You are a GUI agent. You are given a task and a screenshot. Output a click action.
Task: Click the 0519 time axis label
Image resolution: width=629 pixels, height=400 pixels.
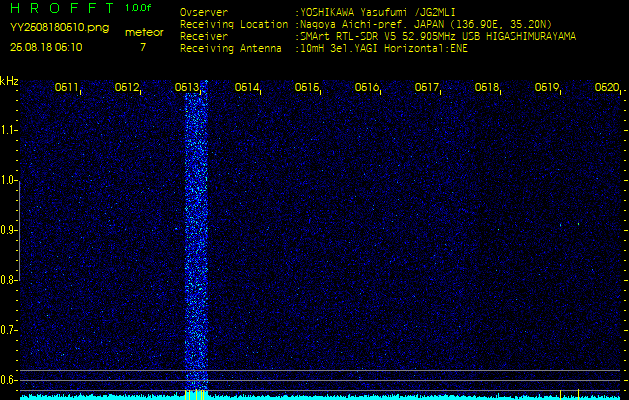tap(547, 87)
